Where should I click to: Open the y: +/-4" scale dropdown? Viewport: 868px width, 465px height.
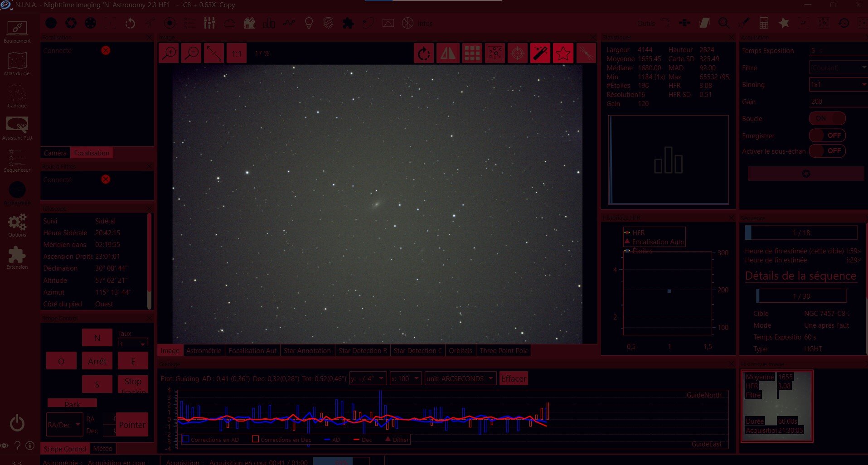(368, 378)
